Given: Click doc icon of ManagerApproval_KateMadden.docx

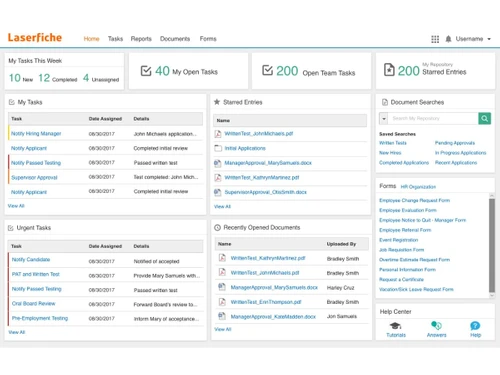Looking at the screenshot, I should (x=222, y=316).
